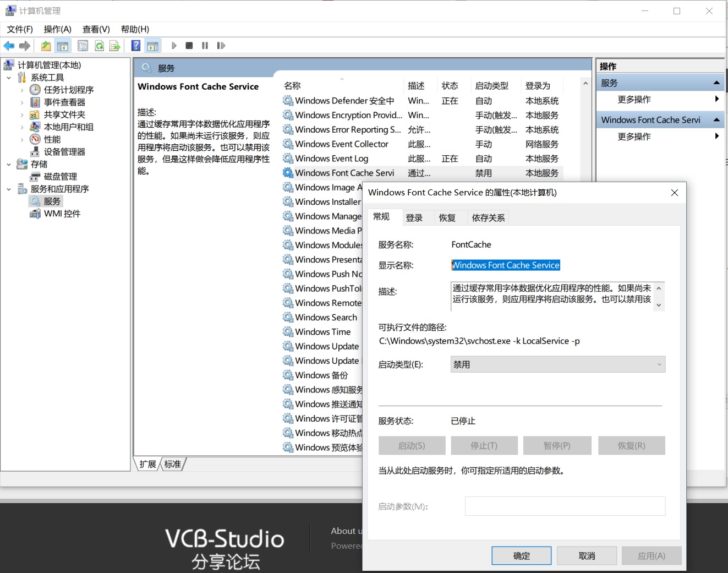The height and width of the screenshot is (573, 728).
Task: Click the gear icon of Windows Search service
Action: [x=288, y=317]
